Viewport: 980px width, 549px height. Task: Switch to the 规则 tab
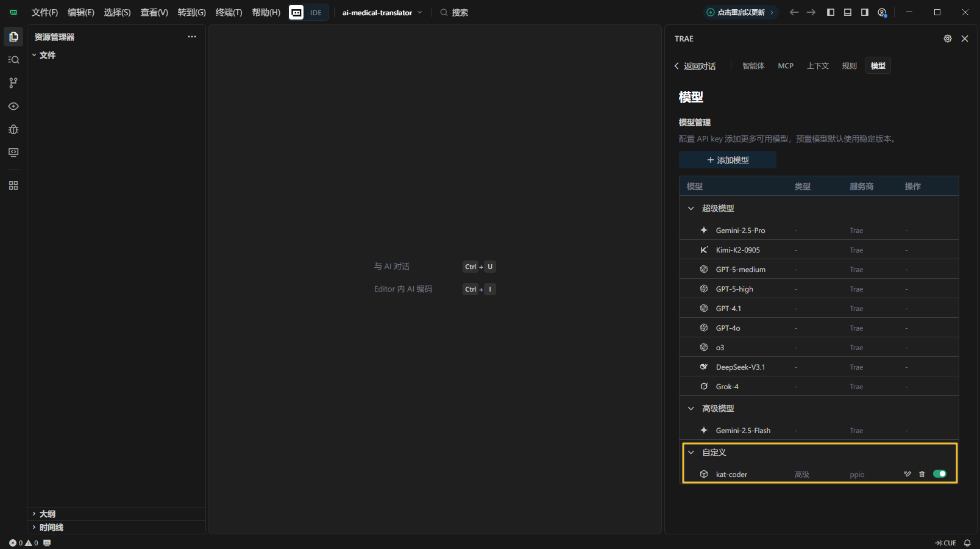click(x=850, y=66)
